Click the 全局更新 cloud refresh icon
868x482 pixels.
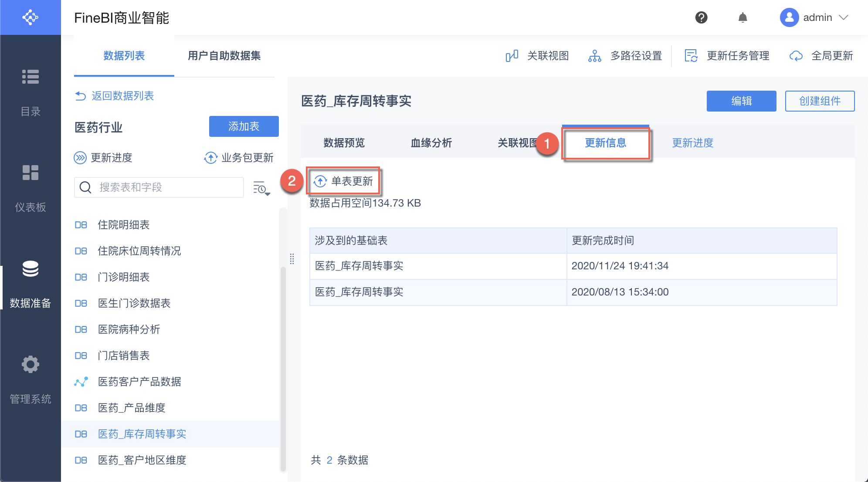click(x=796, y=56)
